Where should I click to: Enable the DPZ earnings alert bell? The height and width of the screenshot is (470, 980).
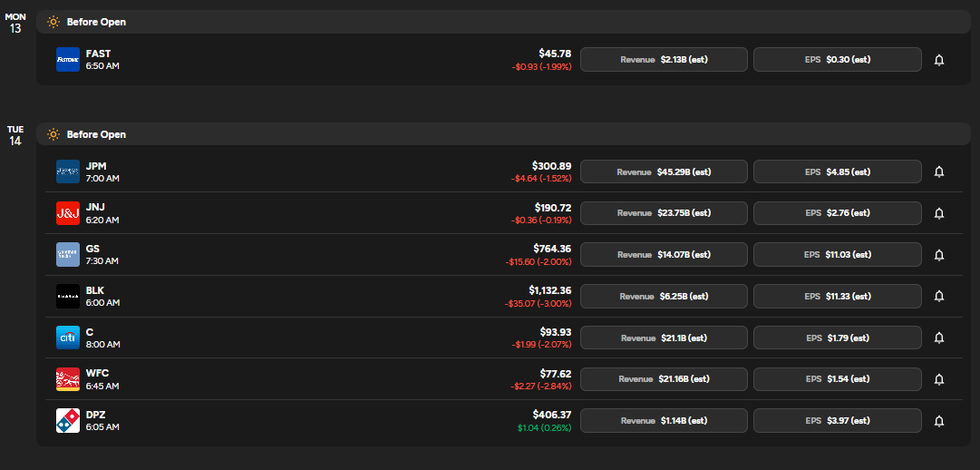(938, 421)
